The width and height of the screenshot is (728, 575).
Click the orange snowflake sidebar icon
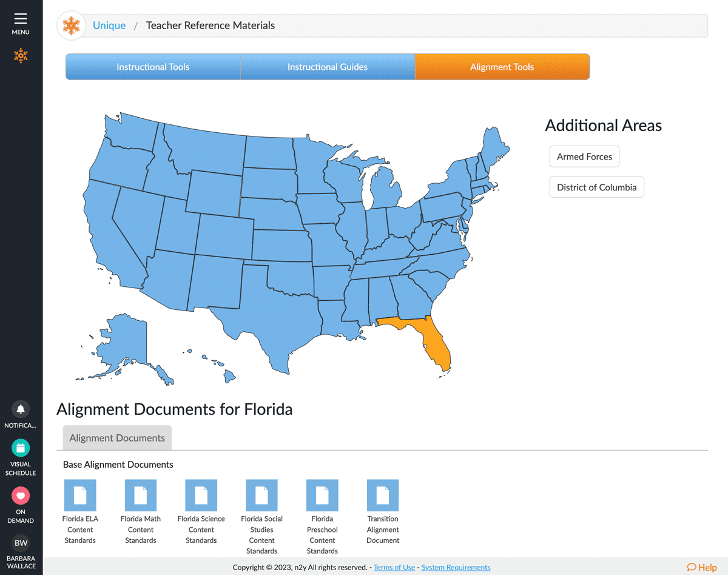(21, 56)
